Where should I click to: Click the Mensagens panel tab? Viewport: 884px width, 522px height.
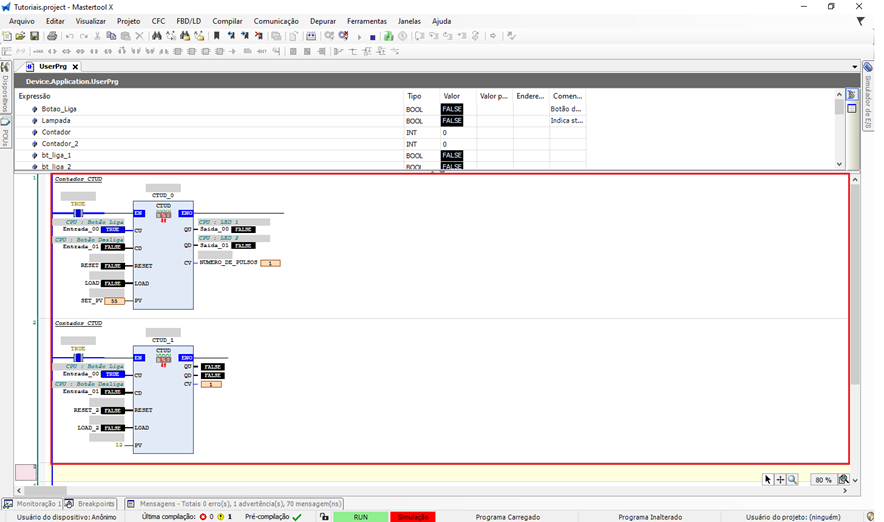[x=234, y=504]
